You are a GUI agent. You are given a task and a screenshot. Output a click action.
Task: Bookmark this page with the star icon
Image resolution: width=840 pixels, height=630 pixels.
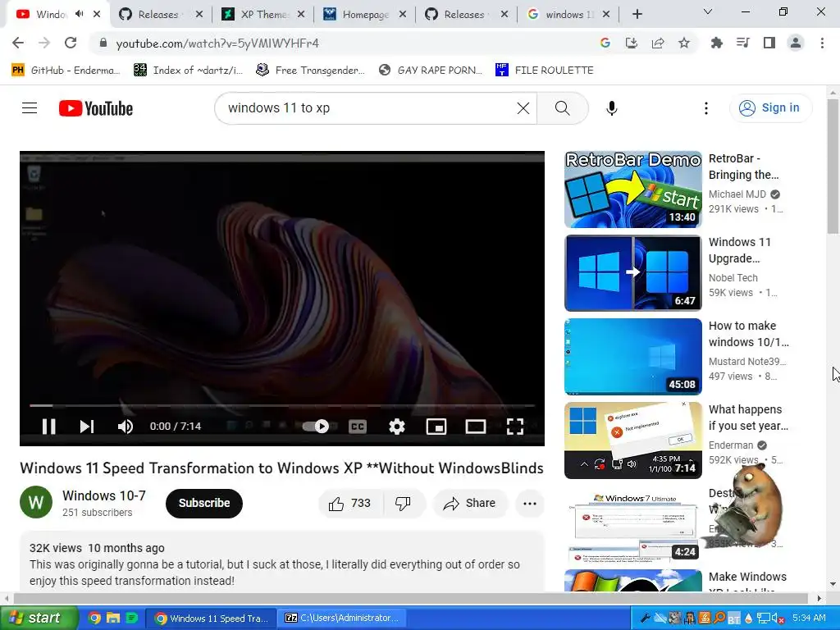point(684,43)
